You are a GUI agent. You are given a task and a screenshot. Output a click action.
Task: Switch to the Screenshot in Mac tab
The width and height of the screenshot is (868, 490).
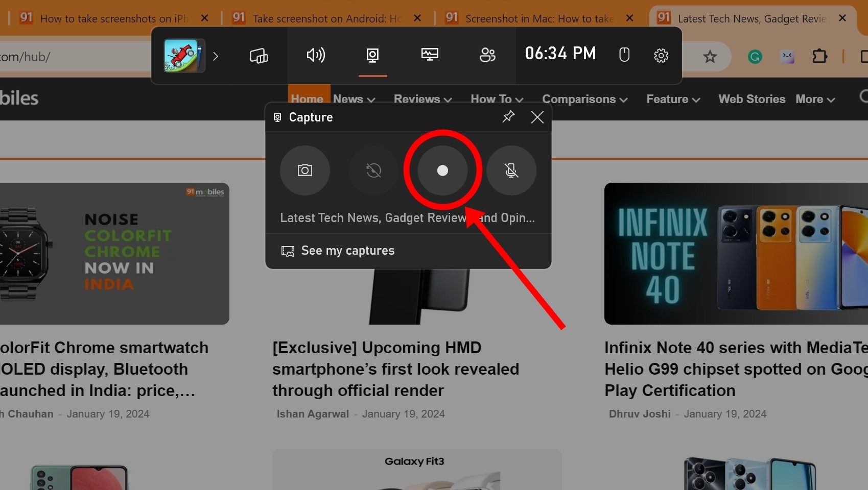538,18
